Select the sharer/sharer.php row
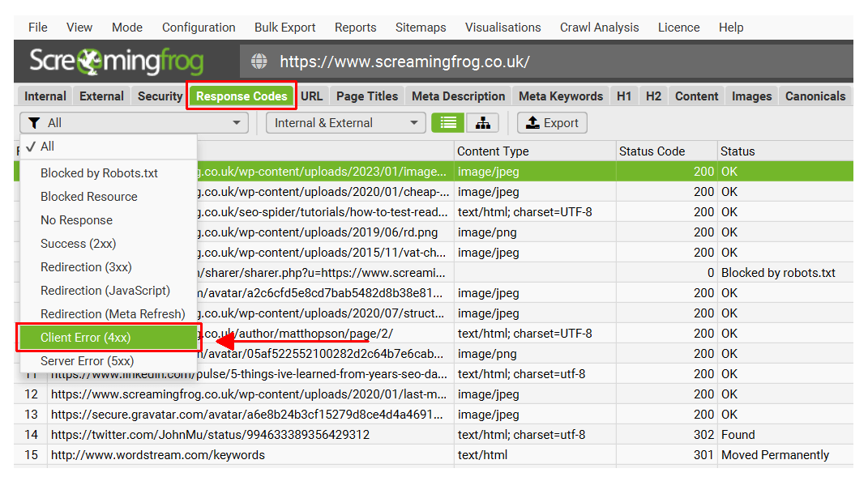Screen dimensions: 868x481 525,273
